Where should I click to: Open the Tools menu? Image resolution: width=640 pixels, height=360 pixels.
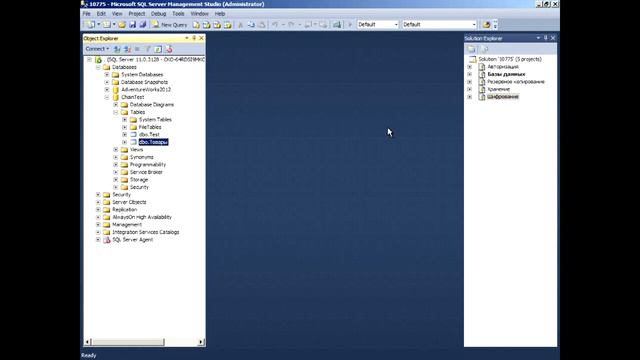click(x=178, y=14)
